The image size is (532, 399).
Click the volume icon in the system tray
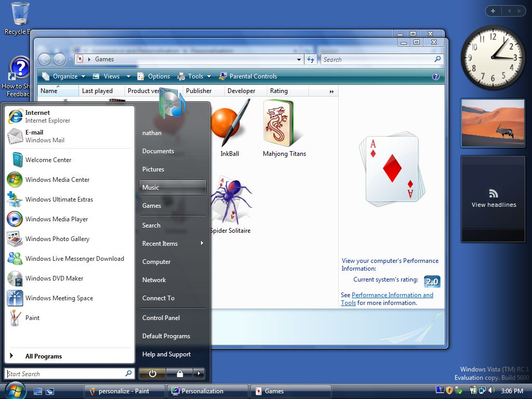pos(491,391)
